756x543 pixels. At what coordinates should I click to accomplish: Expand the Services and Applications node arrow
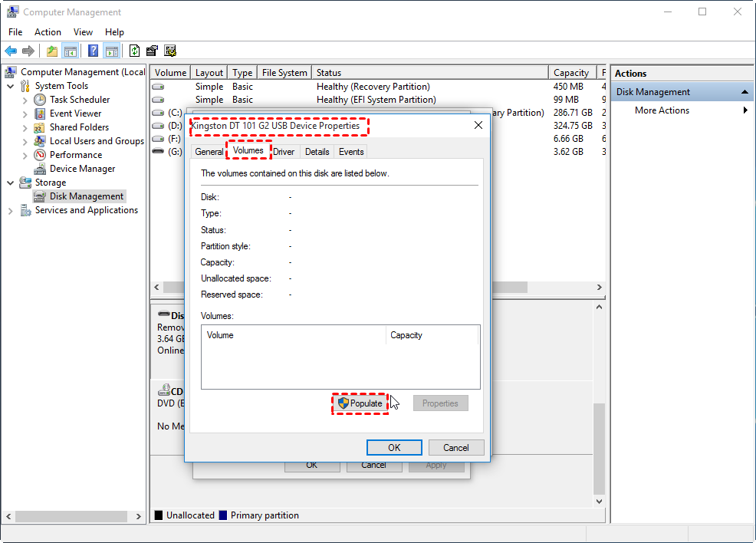point(11,211)
